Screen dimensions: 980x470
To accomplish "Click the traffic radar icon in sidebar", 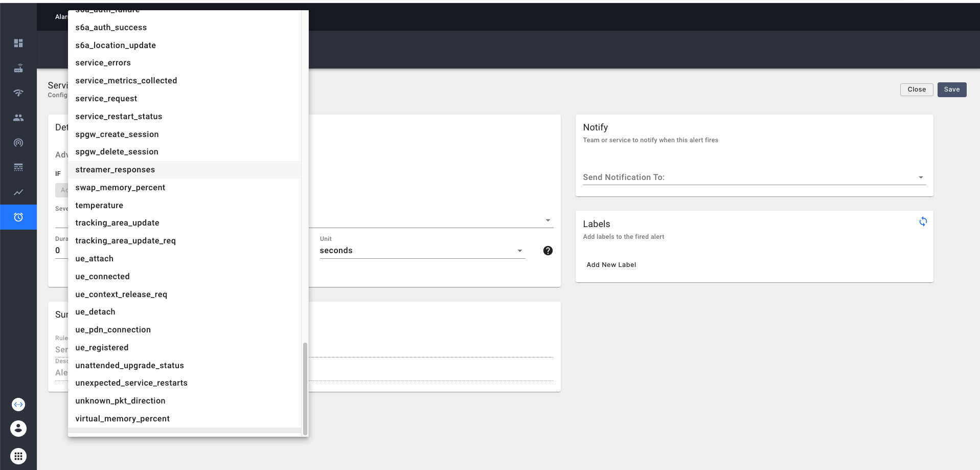I will 18,143.
